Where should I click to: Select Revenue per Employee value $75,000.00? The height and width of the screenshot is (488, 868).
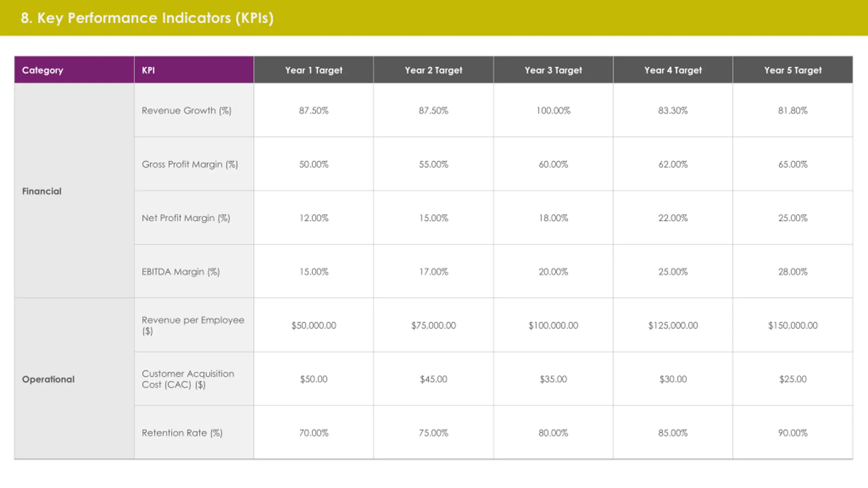click(x=433, y=325)
